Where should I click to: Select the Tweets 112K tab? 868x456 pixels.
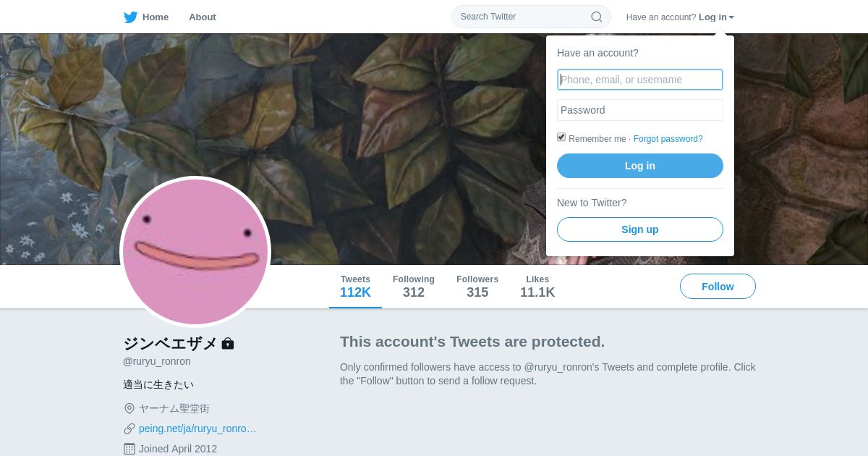click(355, 287)
